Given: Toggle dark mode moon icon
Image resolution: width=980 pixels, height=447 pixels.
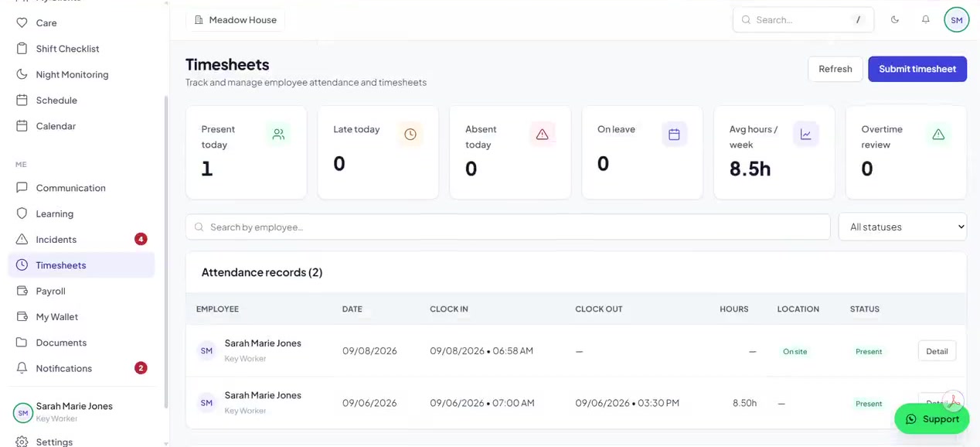Looking at the screenshot, I should coord(895,20).
